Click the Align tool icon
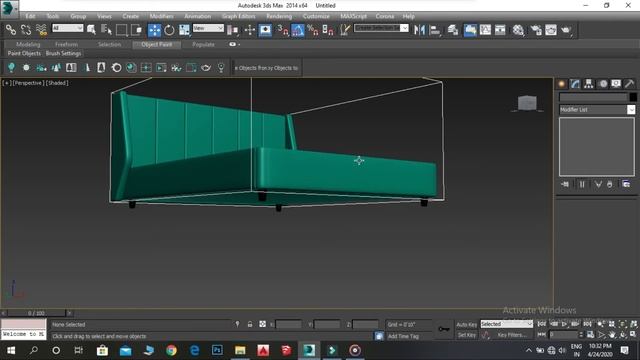The height and width of the screenshot is (360, 640). [x=435, y=30]
